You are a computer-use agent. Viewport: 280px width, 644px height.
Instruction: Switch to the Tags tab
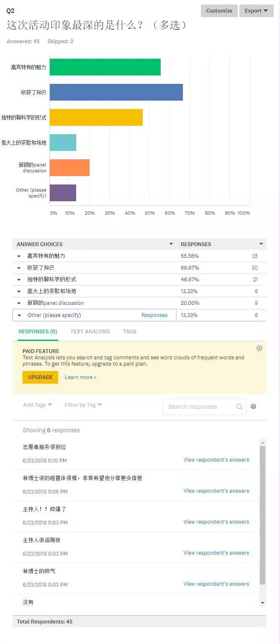(129, 331)
